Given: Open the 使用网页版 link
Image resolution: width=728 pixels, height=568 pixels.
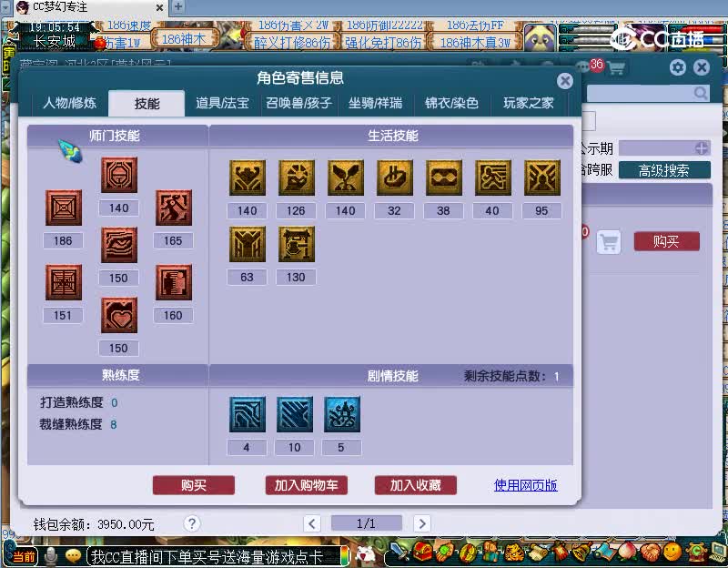Looking at the screenshot, I should click(x=526, y=485).
